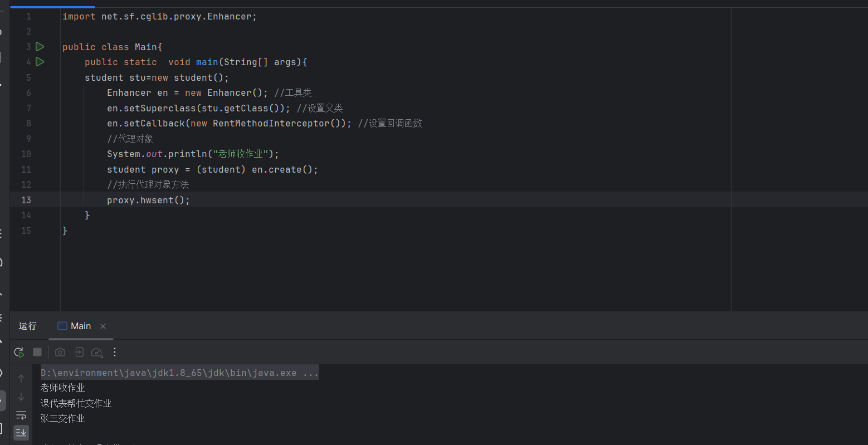Viewport: 868px width, 445px height.
Task: Place cursor on proxy.hwsent() call
Action: pos(148,200)
